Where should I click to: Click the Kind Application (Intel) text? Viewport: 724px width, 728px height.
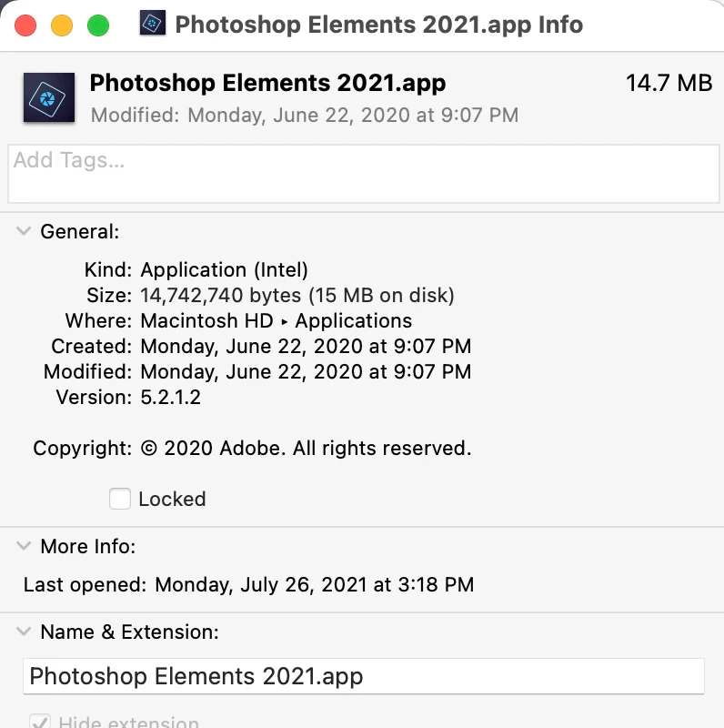coord(224,269)
